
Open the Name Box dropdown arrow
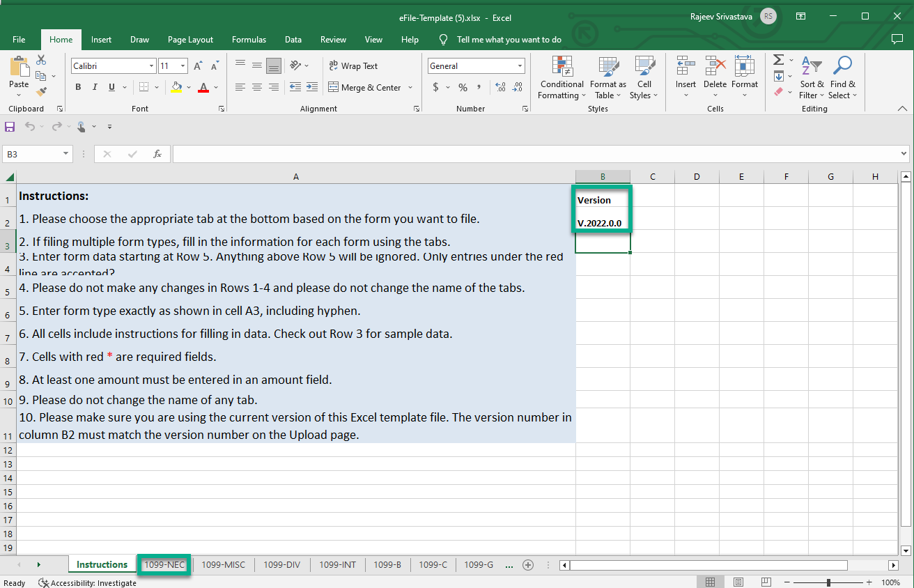66,154
